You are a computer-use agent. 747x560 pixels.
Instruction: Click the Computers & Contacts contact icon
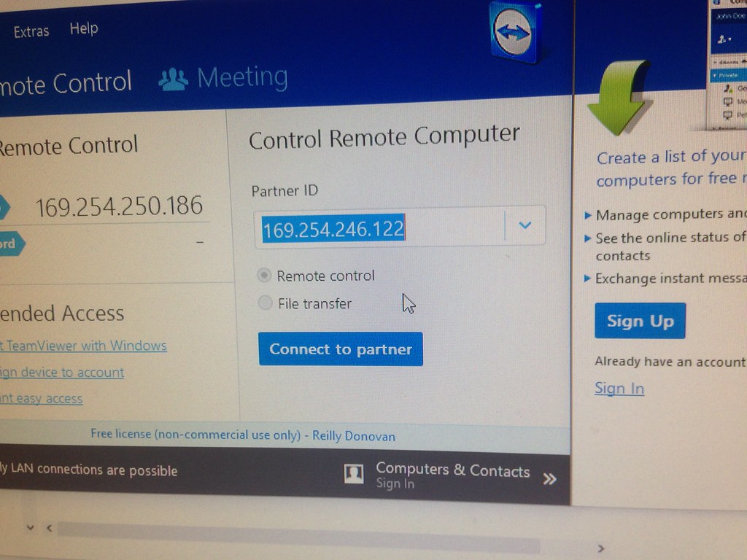click(354, 474)
